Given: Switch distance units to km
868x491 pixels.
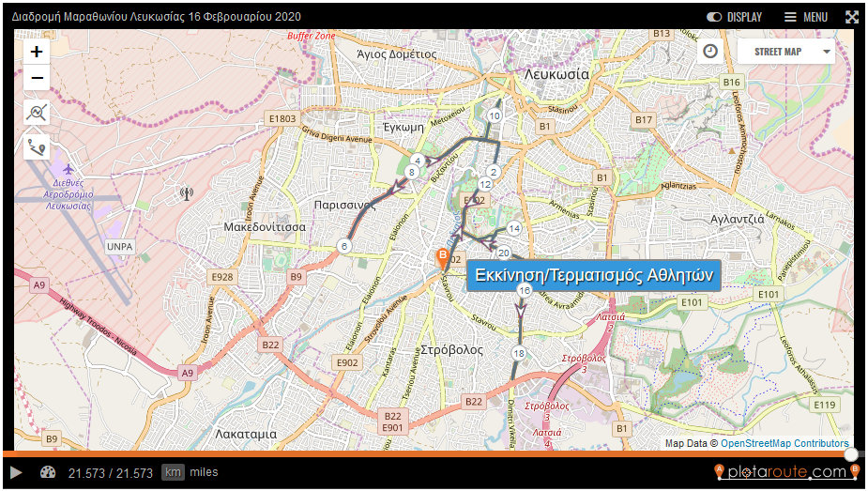Looking at the screenshot, I should click(173, 472).
